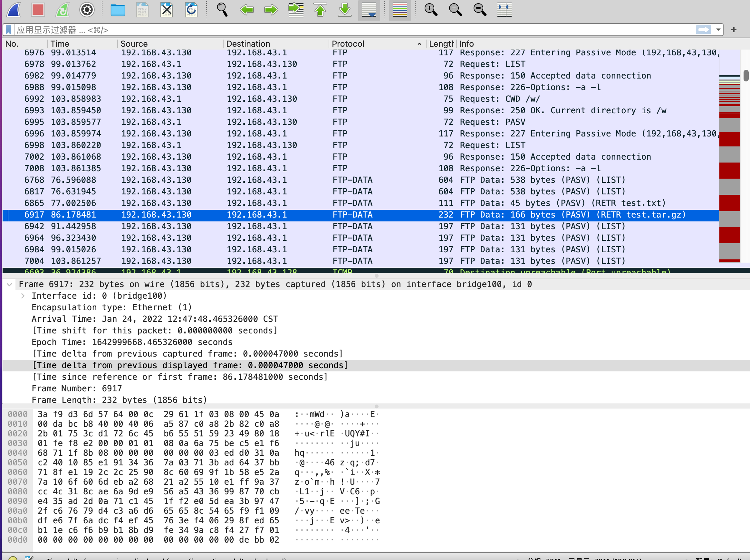This screenshot has height=560, width=750.
Task: Open capture options gear icon
Action: click(87, 9)
